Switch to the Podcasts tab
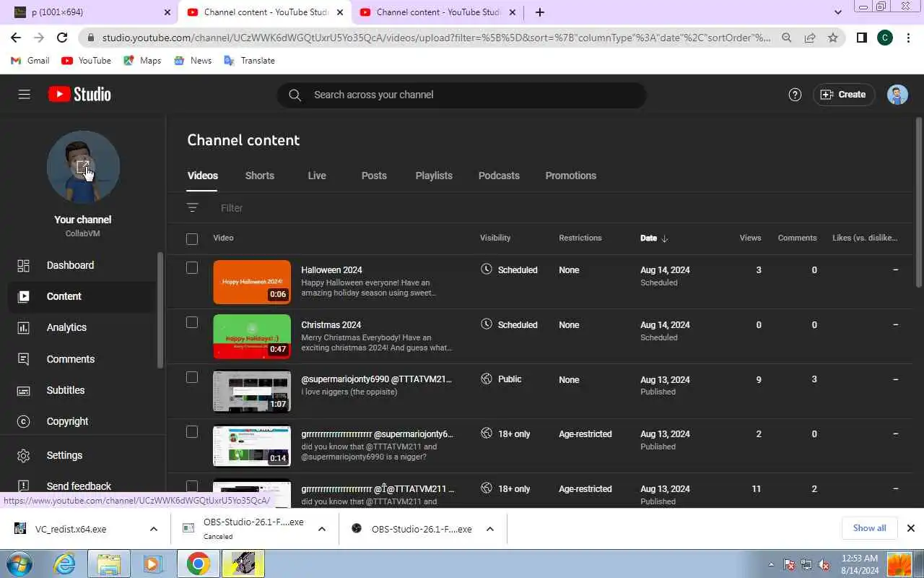Image resolution: width=924 pixels, height=578 pixels. (499, 176)
